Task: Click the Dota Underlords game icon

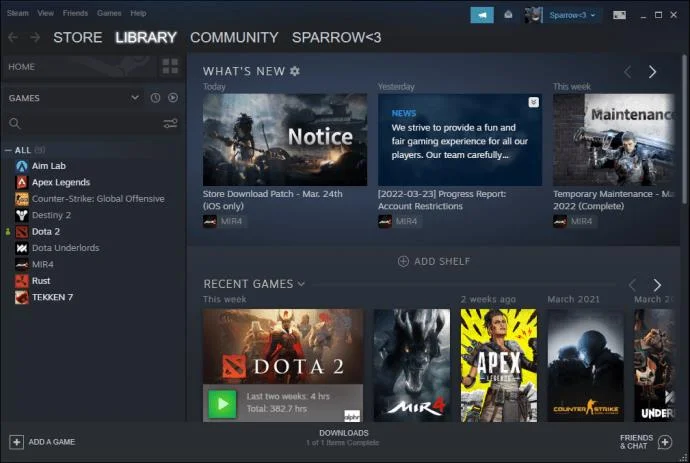Action: point(22,248)
